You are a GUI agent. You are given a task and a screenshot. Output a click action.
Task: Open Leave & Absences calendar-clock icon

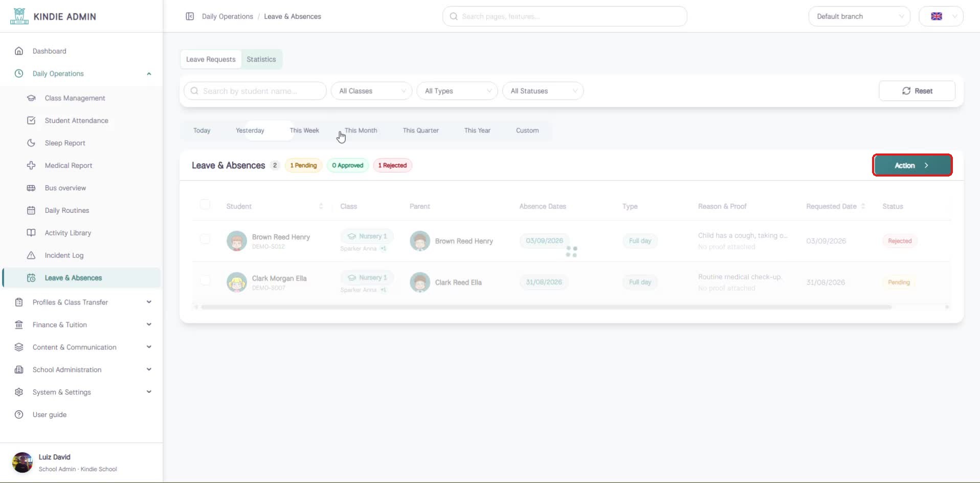tap(31, 278)
